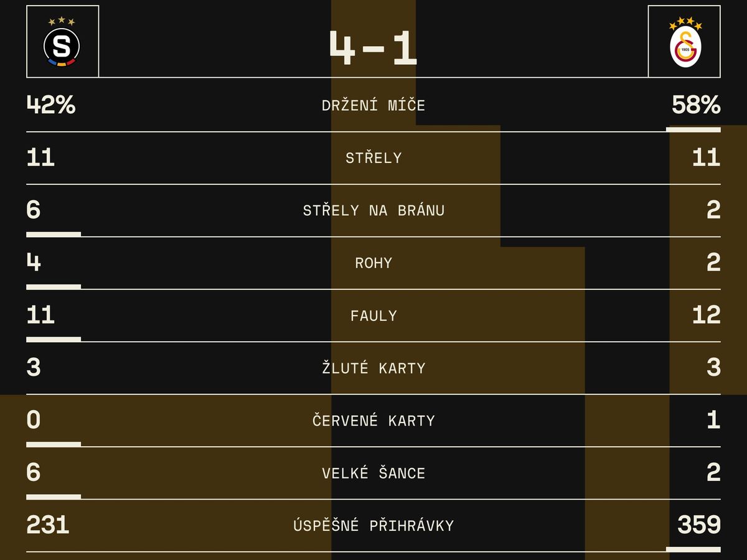Click the Galatasaray club logo
The image size is (747, 560).
[x=684, y=42]
